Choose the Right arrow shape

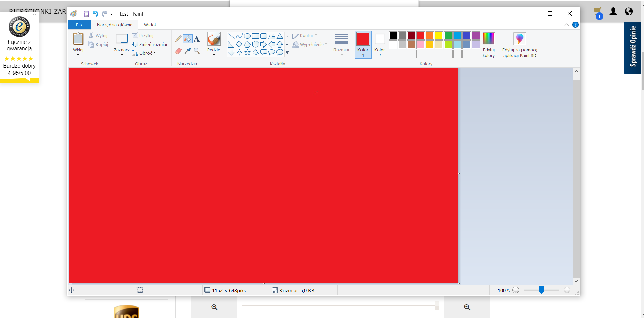tap(264, 44)
